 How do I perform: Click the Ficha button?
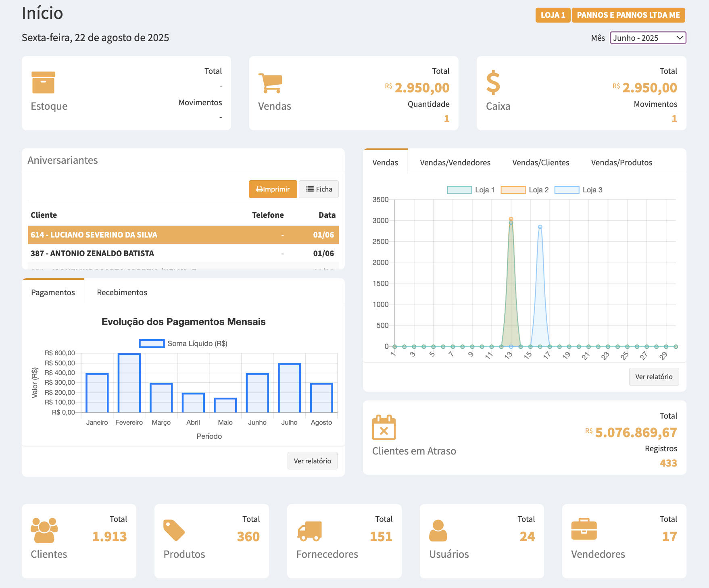(319, 189)
